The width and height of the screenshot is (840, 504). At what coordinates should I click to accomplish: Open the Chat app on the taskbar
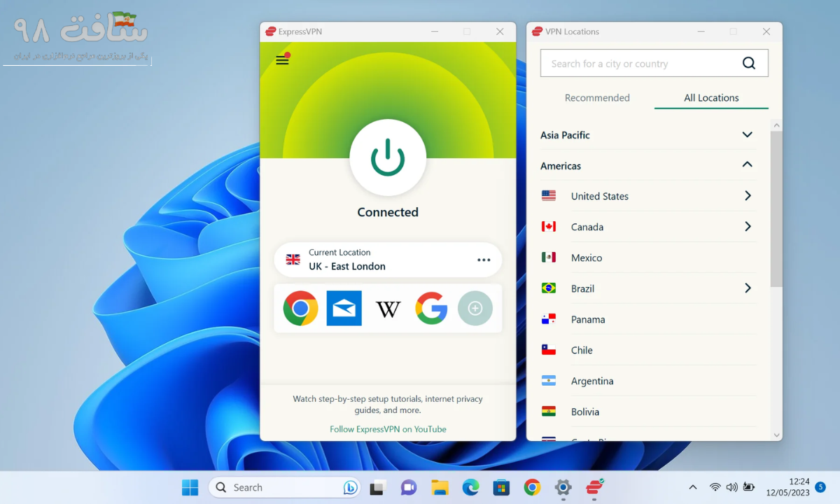coord(409,487)
